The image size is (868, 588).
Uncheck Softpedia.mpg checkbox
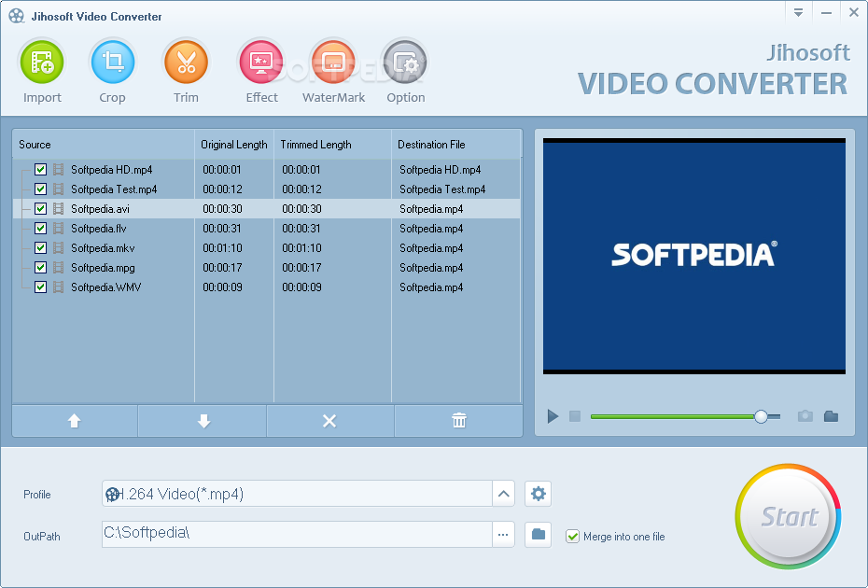(x=40, y=268)
